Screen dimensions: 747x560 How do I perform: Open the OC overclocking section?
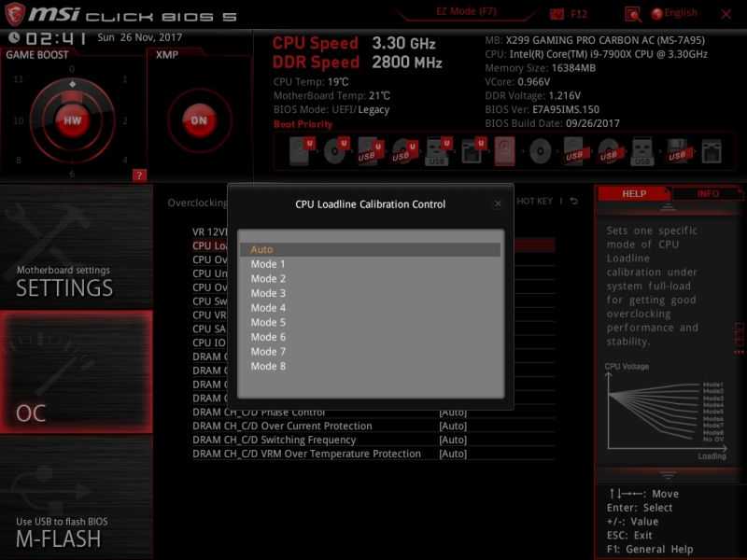tap(77, 371)
